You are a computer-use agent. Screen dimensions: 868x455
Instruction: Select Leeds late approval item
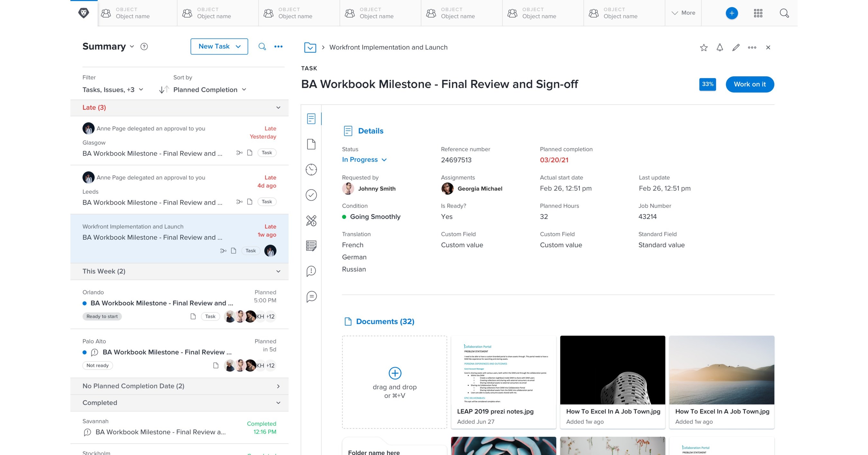pos(179,190)
